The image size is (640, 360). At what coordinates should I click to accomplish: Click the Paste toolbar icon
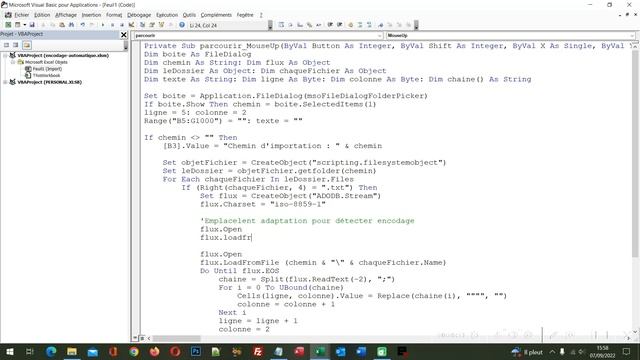62,25
